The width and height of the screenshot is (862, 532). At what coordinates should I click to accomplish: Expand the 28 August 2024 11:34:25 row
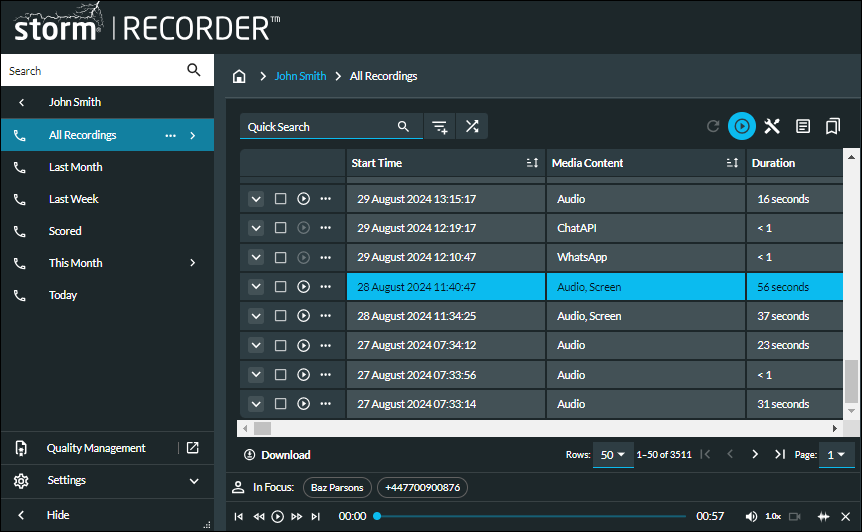(x=256, y=316)
